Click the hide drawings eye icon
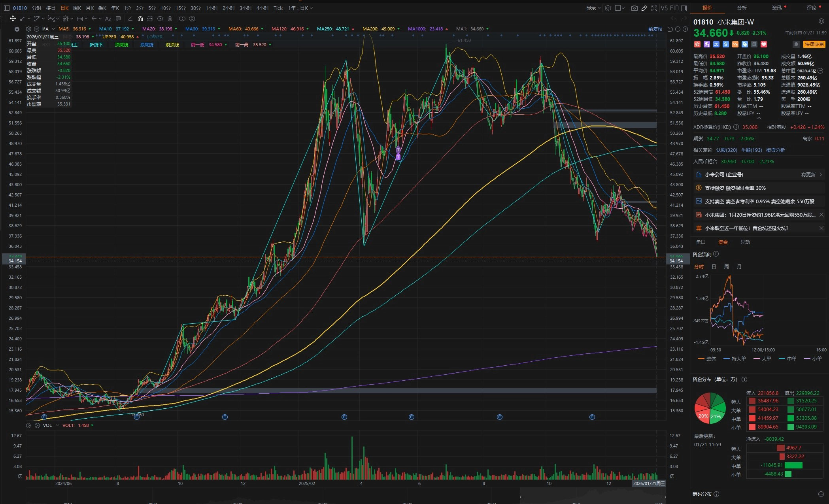This screenshot has height=504, width=829. pos(160,19)
